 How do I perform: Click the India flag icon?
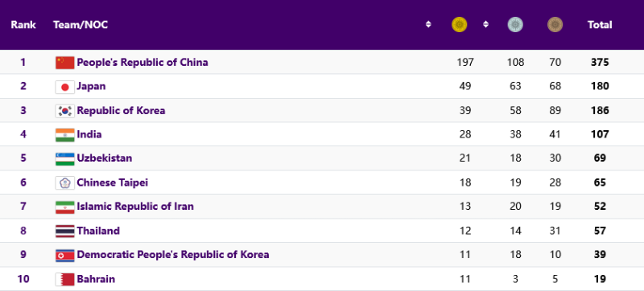click(65, 135)
